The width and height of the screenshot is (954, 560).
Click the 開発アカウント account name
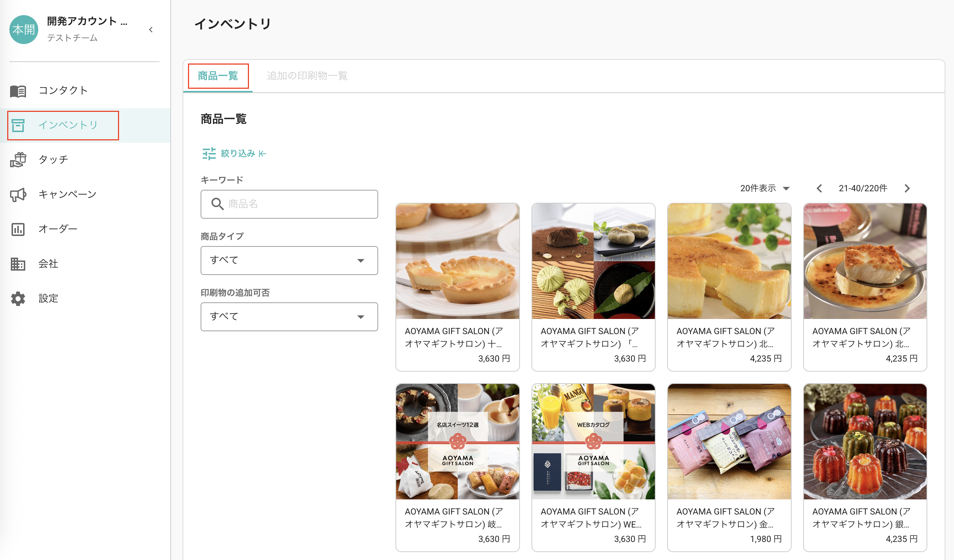[x=87, y=21]
